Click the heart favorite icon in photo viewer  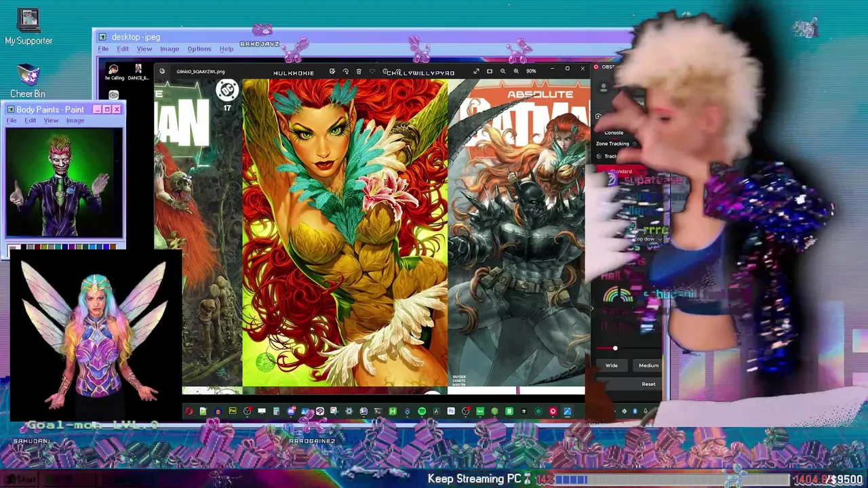[x=372, y=71]
